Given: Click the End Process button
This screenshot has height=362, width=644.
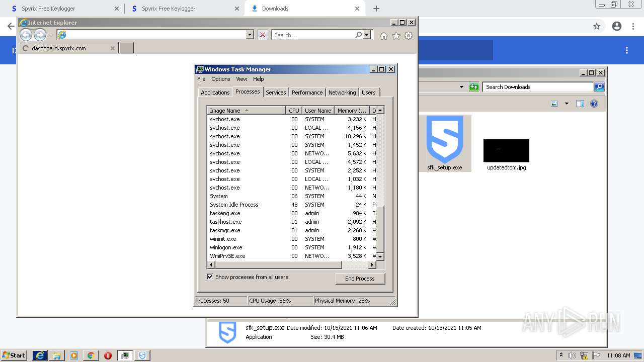Looking at the screenshot, I should tap(360, 279).
